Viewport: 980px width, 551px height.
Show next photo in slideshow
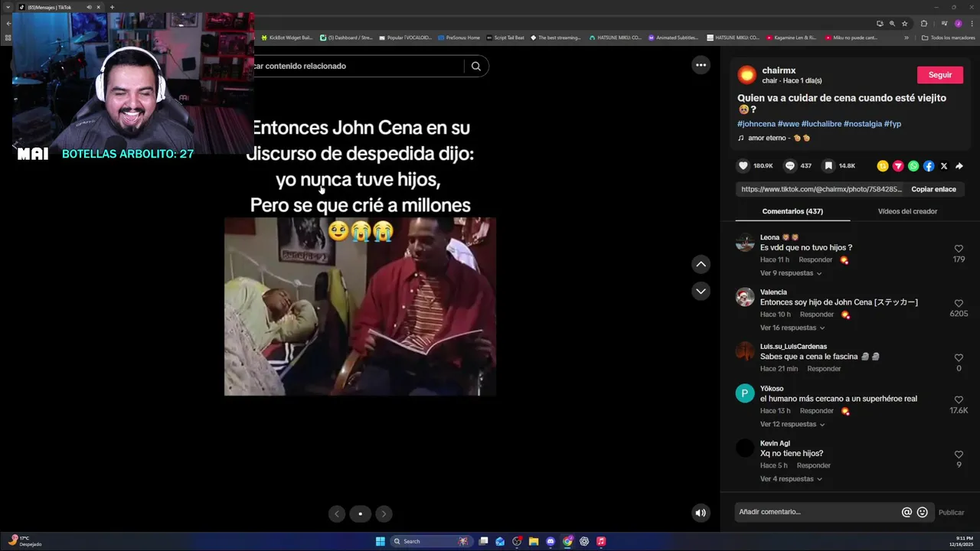(x=384, y=514)
